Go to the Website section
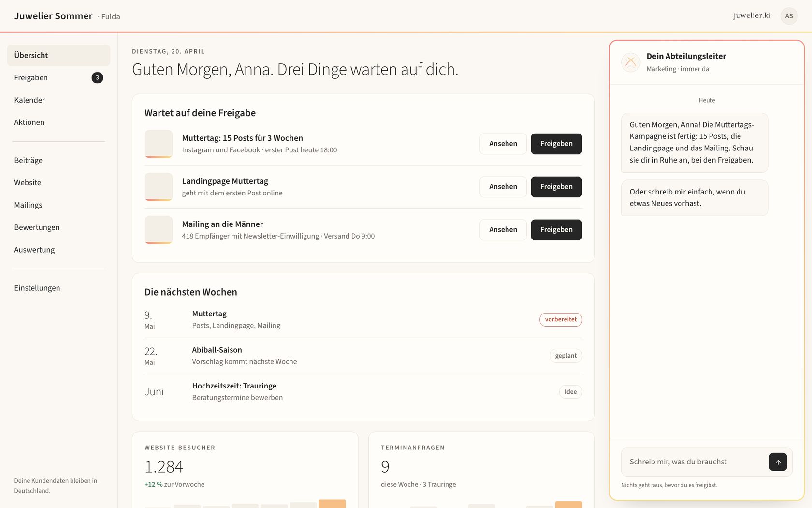The image size is (812, 508). 58,182
